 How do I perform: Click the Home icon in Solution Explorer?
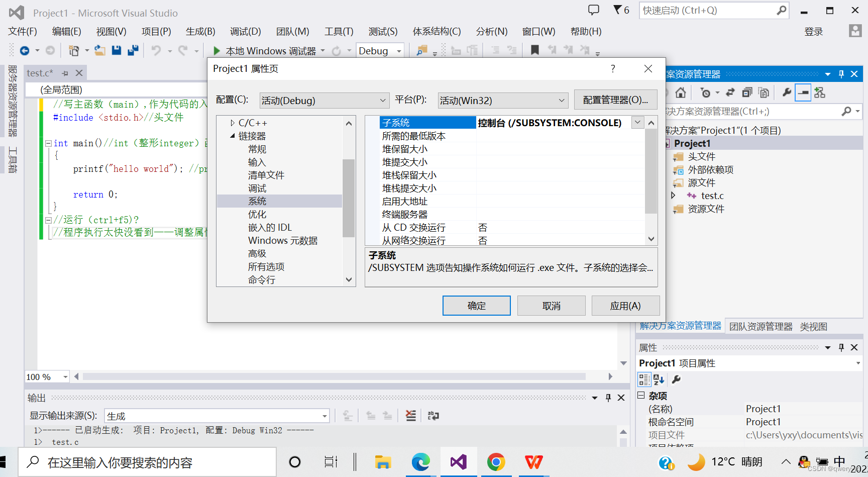(x=681, y=92)
